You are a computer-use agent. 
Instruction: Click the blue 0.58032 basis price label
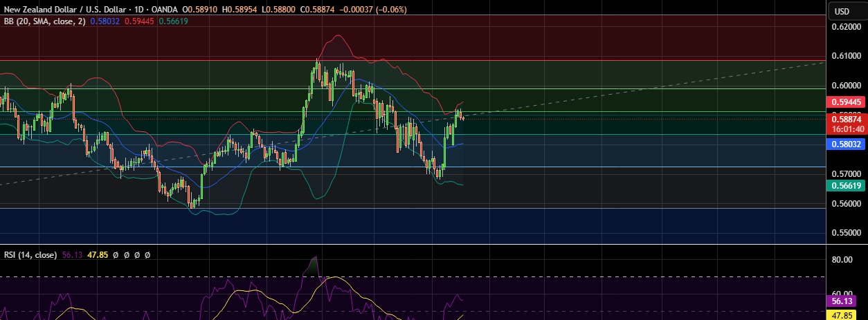[847, 144]
